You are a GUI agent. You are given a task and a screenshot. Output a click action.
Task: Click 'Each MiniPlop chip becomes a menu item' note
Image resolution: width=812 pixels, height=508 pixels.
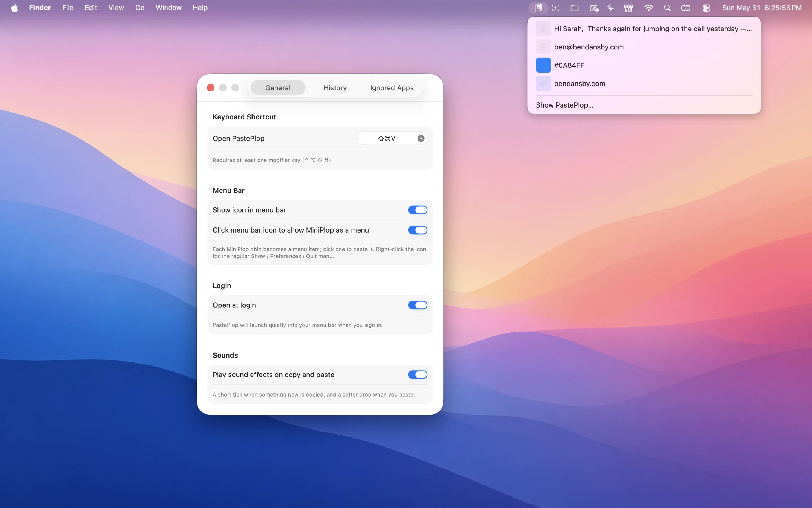pyautogui.click(x=319, y=253)
